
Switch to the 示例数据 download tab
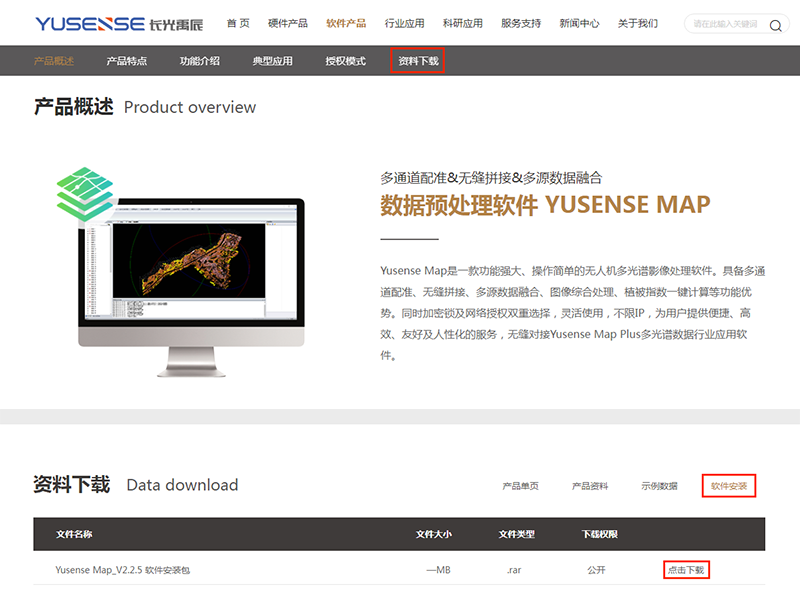[659, 486]
